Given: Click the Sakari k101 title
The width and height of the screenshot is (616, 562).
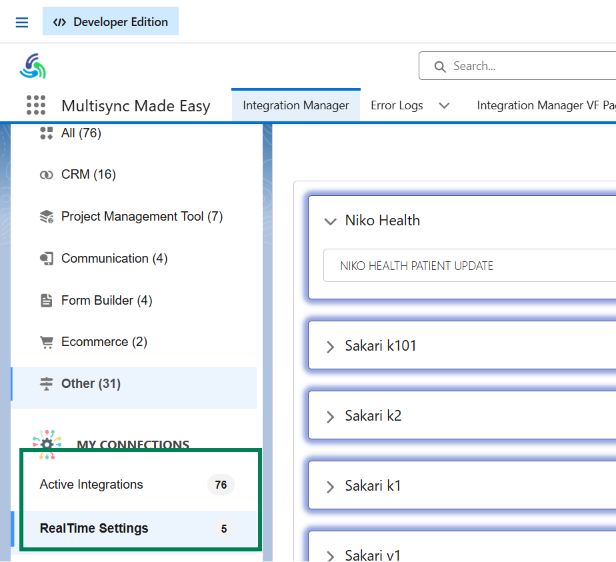Looking at the screenshot, I should pos(380,346).
